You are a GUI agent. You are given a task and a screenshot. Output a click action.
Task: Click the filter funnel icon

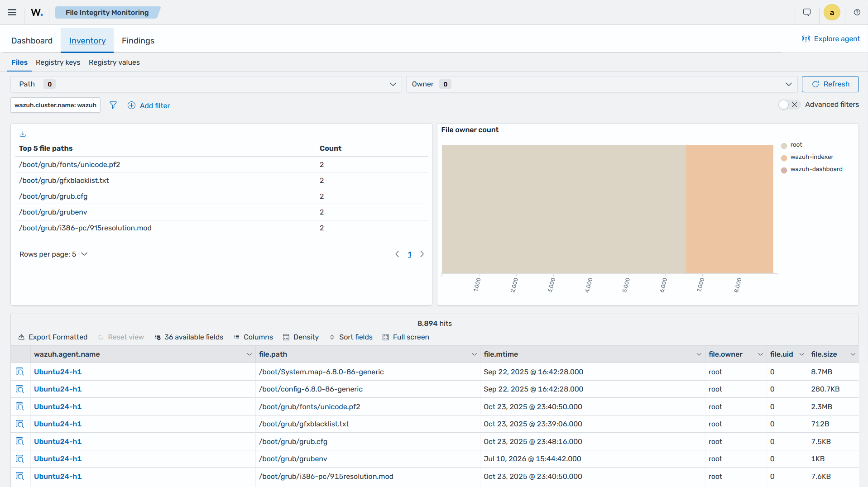click(113, 105)
